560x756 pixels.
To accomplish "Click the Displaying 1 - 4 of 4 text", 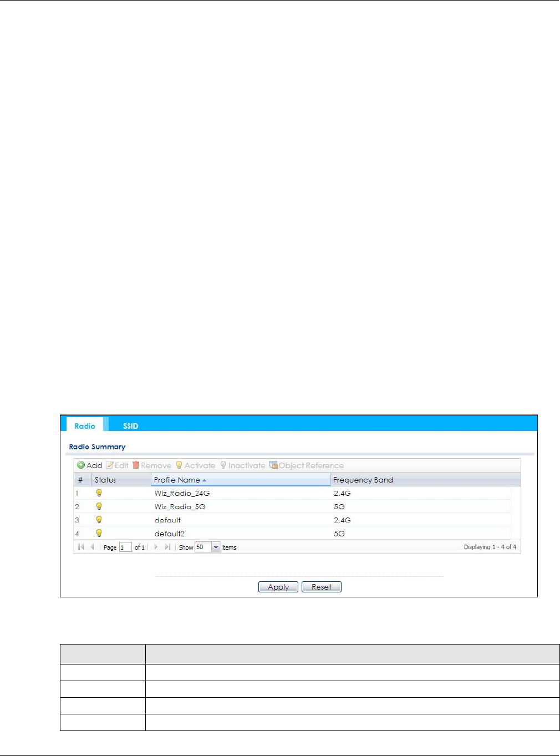I will coord(490,547).
